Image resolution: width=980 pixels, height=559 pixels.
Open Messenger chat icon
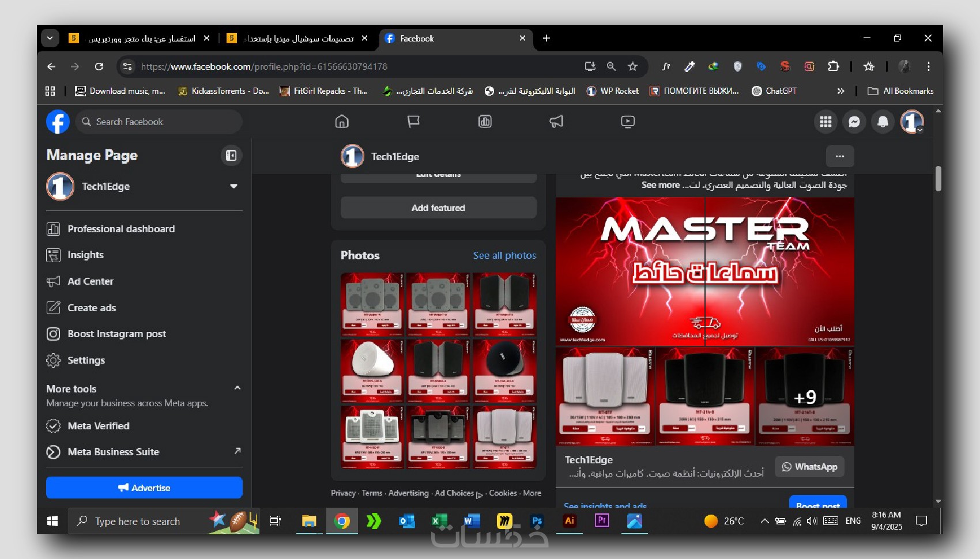point(854,122)
